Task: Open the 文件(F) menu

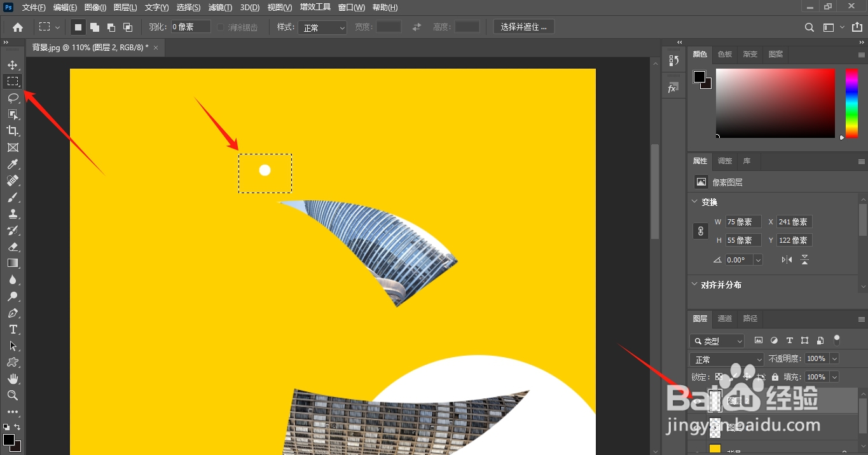Action: (34, 8)
